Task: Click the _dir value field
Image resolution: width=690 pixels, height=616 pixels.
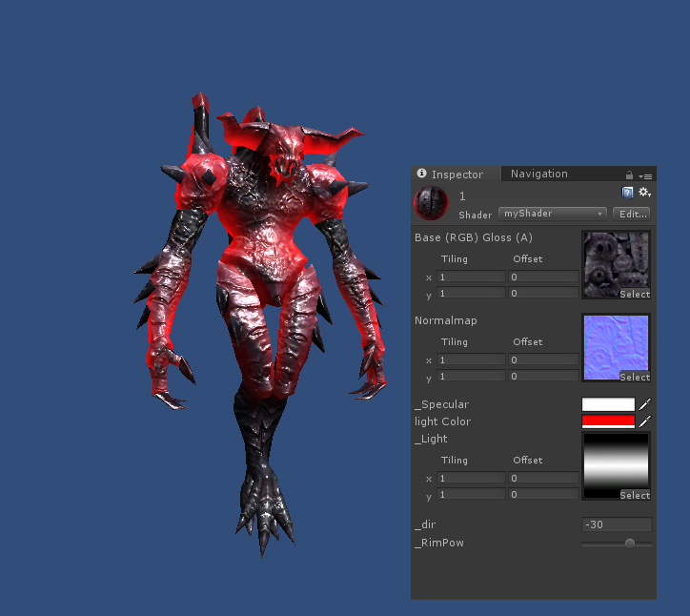Action: 617,524
